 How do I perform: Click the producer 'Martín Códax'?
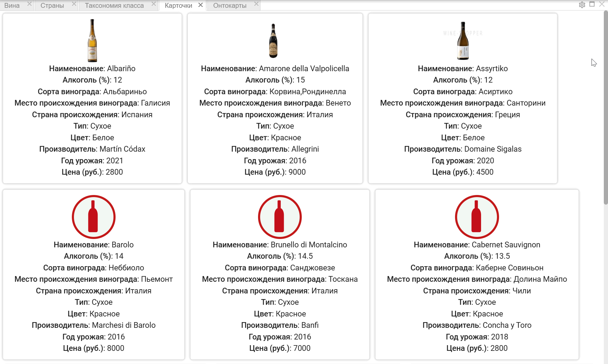122,149
